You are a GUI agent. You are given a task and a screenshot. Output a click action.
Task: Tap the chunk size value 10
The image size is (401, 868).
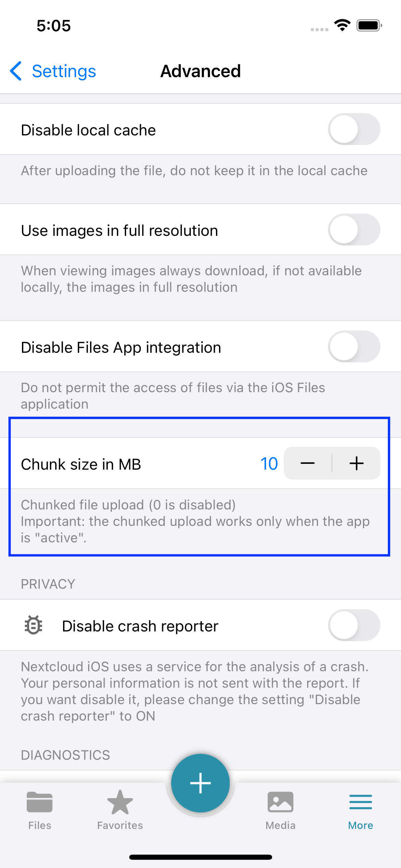click(x=269, y=464)
